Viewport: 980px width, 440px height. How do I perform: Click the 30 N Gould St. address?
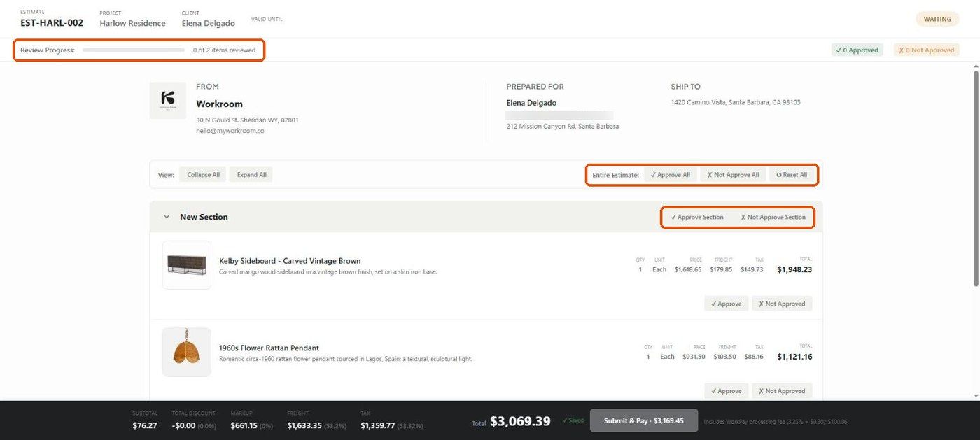click(247, 120)
